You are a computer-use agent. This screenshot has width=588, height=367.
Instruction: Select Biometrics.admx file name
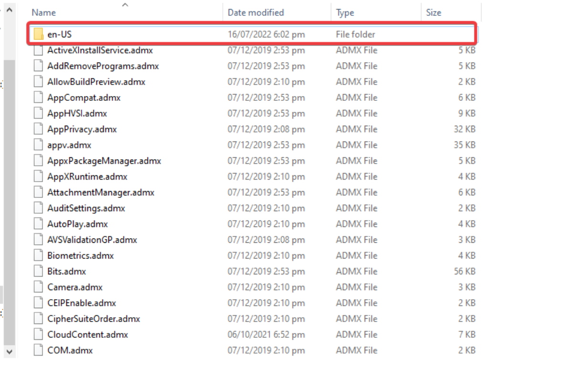click(81, 255)
